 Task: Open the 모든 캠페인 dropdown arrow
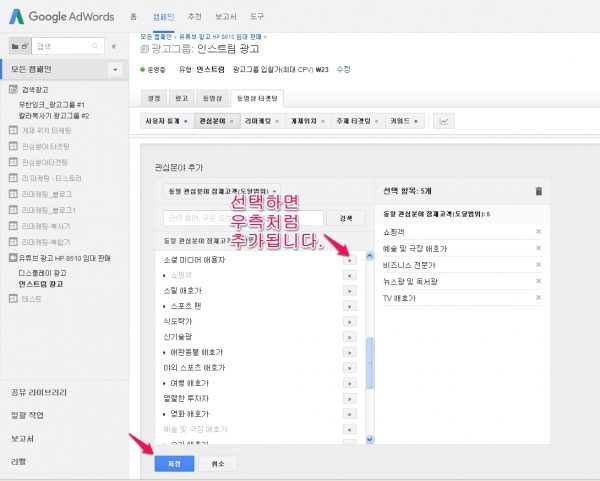(x=115, y=70)
